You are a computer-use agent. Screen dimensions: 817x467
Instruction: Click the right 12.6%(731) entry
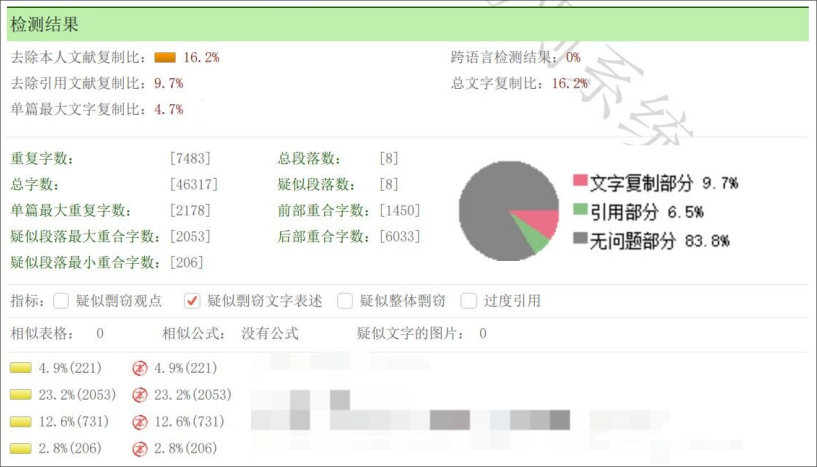click(189, 422)
